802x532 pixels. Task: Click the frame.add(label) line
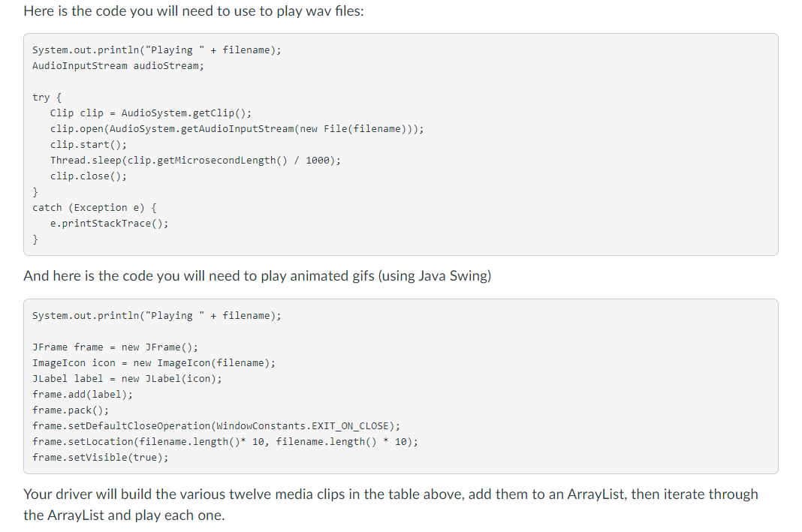click(83, 395)
